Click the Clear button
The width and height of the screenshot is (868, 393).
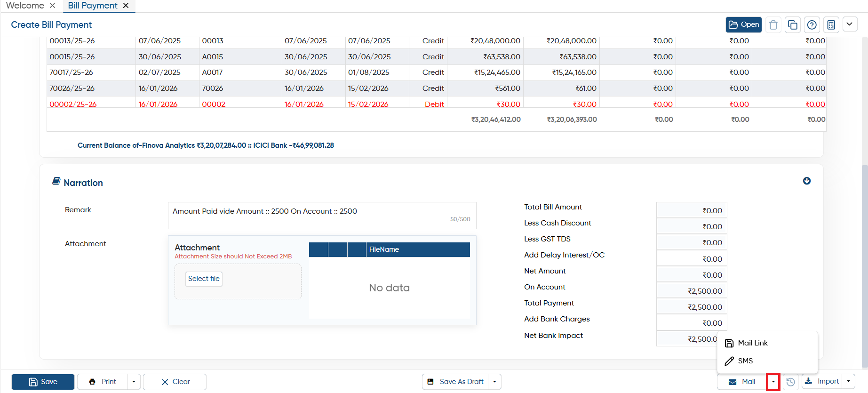coord(175,382)
